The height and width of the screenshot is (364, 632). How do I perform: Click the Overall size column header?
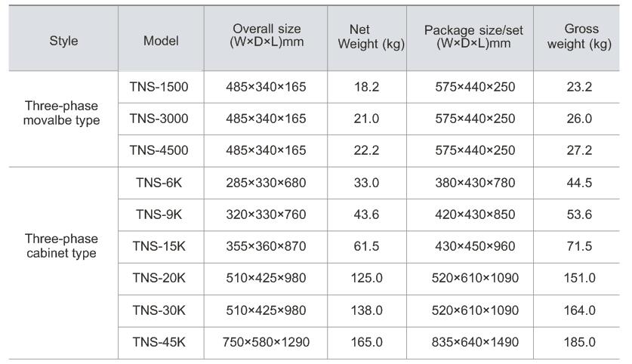click(x=267, y=35)
